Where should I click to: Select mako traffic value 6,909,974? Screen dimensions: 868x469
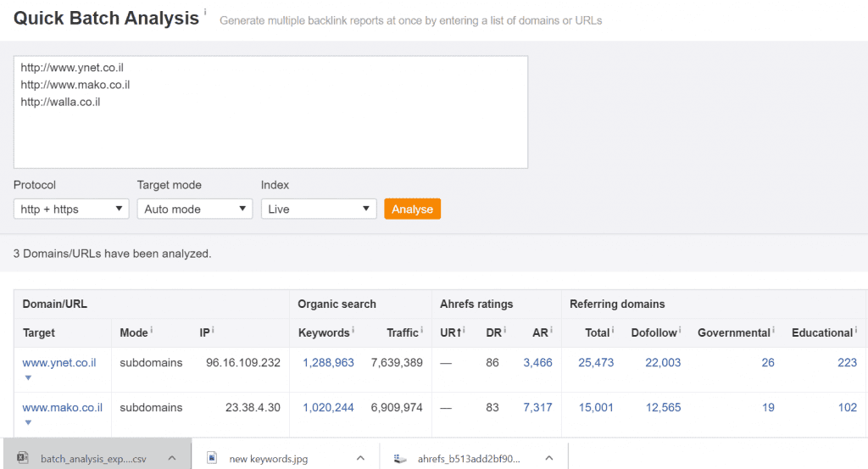click(x=397, y=408)
